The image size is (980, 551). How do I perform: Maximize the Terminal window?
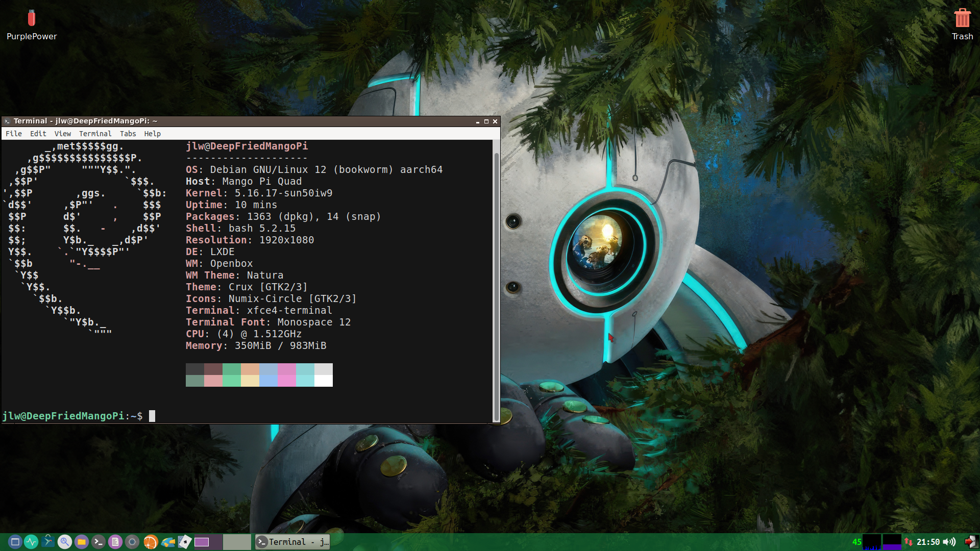coord(486,121)
